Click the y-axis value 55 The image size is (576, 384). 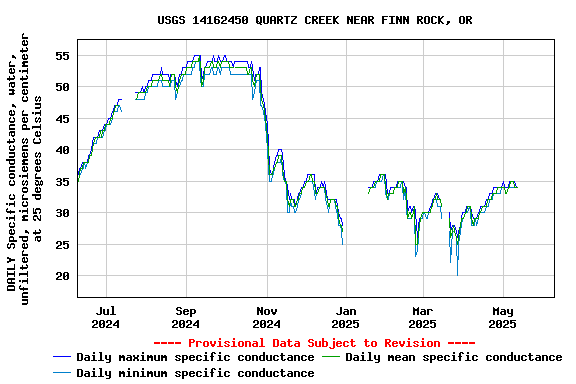(62, 56)
